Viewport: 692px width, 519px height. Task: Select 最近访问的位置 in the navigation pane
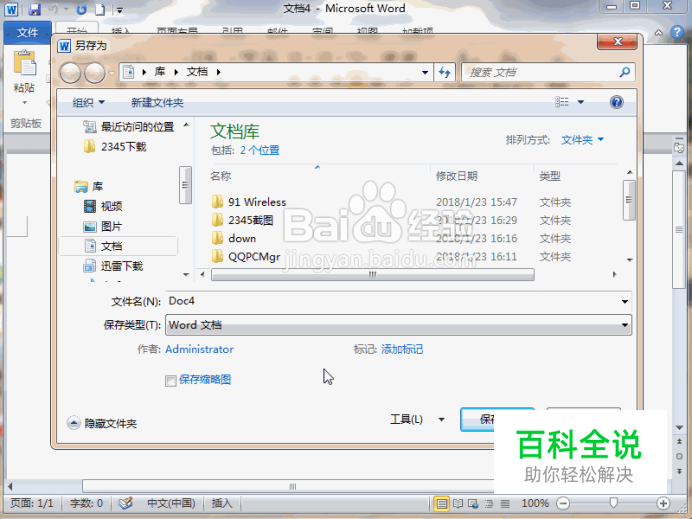[x=129, y=127]
